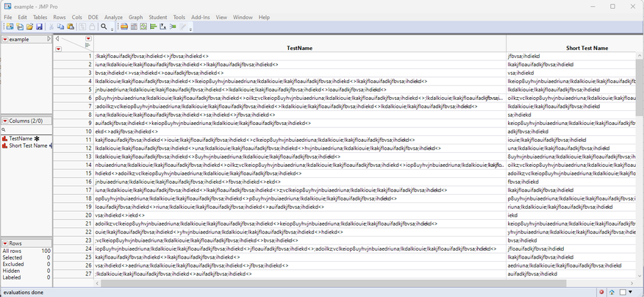
Task: Click the red bar icon beside Short Test Name
Action: tap(5, 146)
